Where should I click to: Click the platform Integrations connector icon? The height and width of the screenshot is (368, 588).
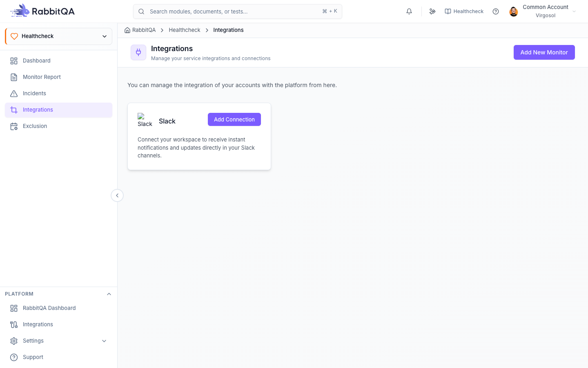coord(14,324)
